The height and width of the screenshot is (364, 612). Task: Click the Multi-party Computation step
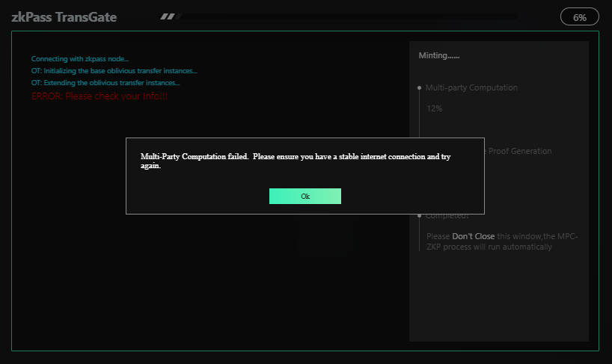(x=471, y=87)
